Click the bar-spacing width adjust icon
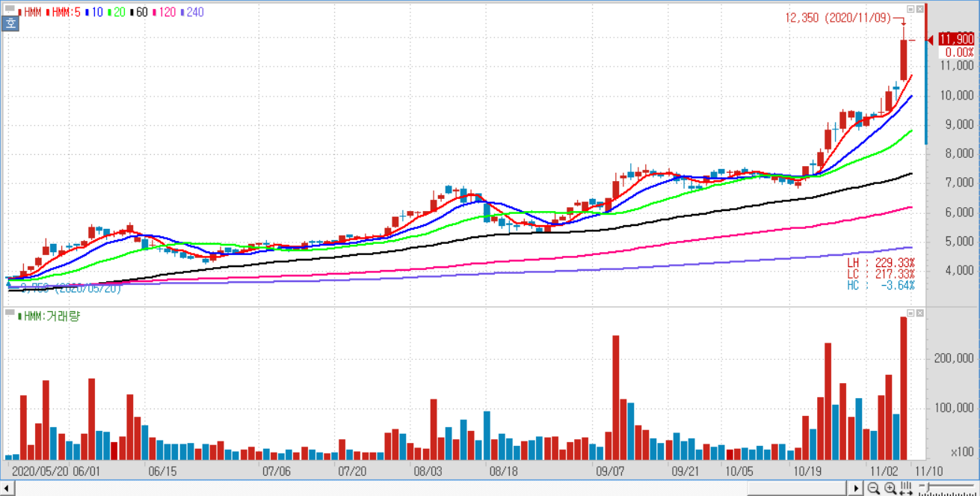 pyautogui.click(x=906, y=489)
